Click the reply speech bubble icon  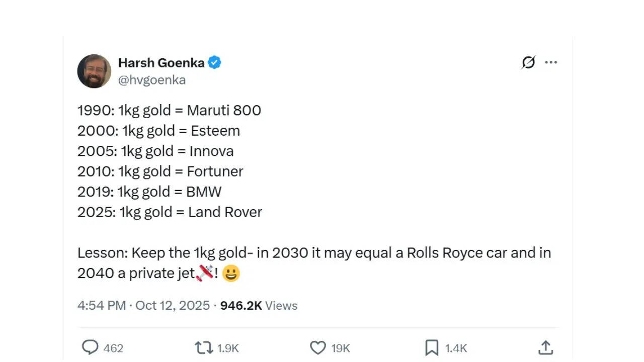(x=90, y=347)
